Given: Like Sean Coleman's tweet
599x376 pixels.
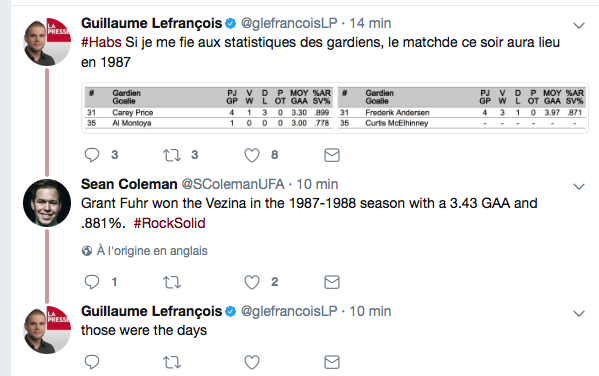Looking at the screenshot, I should tap(252, 282).
